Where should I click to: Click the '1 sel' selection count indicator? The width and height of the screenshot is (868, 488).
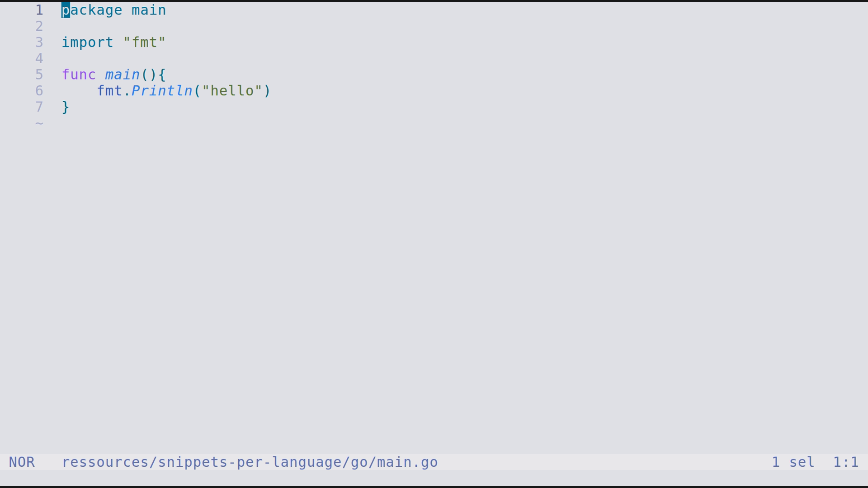793,462
